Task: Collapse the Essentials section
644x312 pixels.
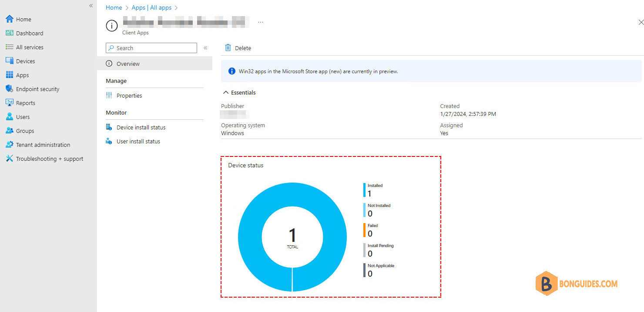Action: (225, 92)
